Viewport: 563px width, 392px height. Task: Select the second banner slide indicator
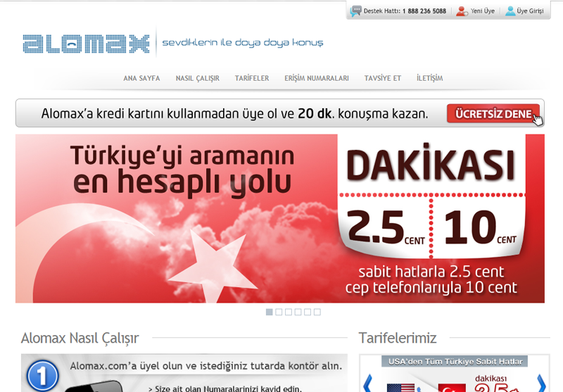pyautogui.click(x=279, y=312)
